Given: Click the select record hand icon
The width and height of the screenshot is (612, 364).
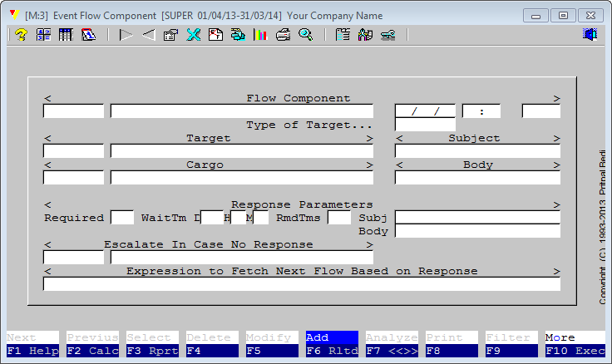Looking at the screenshot, I should point(170,35).
